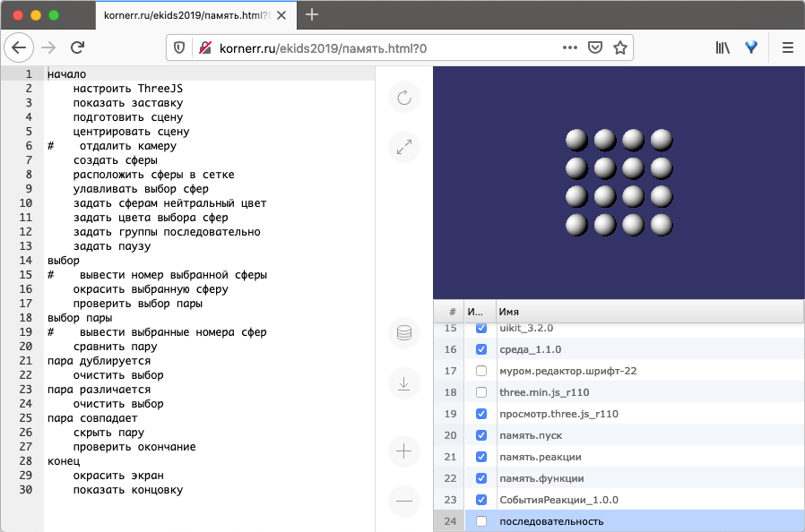The image size is (805, 532).
Task: Open the Firefox hamburger menu
Action: pos(787,47)
